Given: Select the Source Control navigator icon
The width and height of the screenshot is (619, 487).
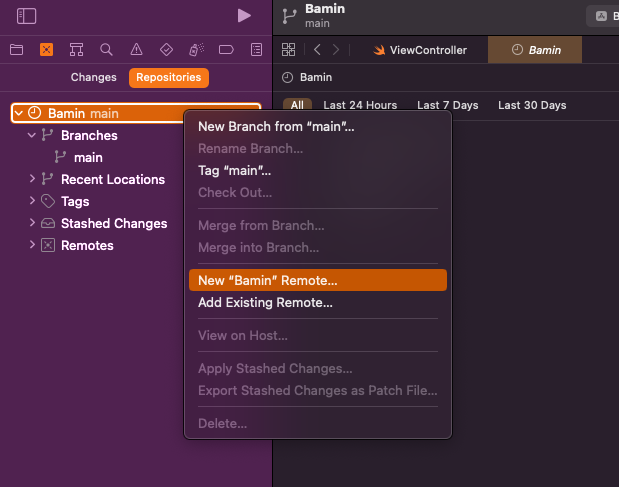Looking at the screenshot, I should [x=47, y=50].
